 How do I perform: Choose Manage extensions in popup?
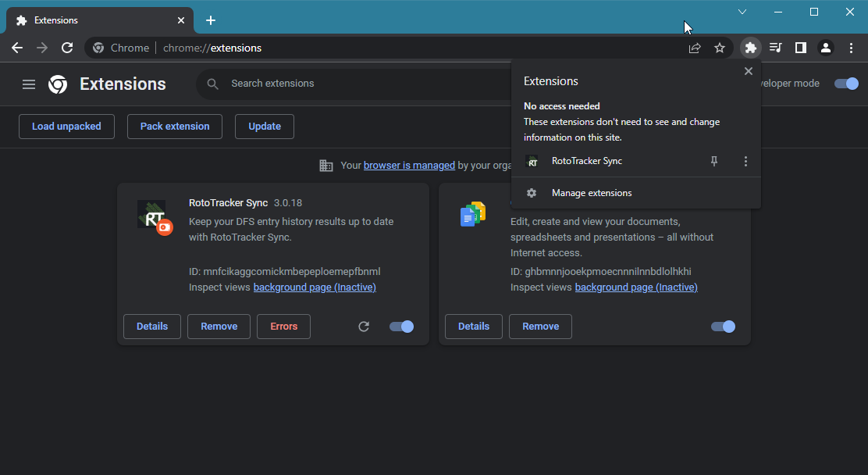tap(635, 193)
